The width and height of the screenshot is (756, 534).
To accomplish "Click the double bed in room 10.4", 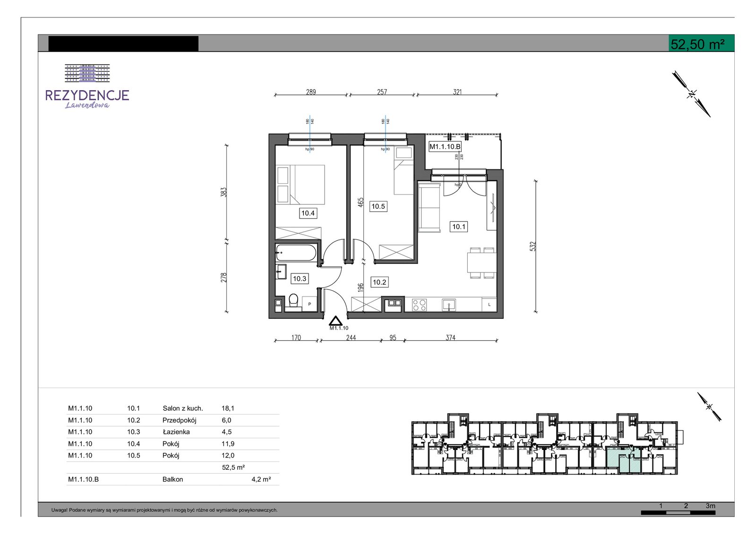I will pyautogui.click(x=301, y=184).
